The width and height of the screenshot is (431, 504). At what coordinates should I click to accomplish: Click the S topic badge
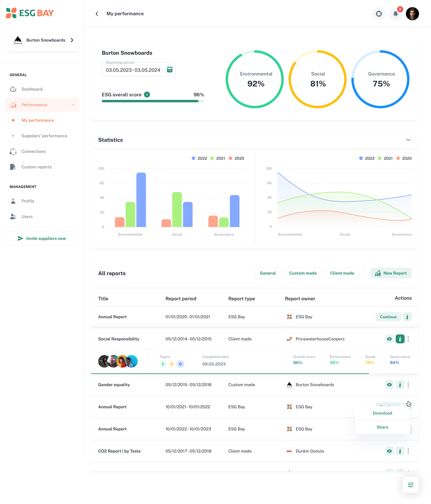click(172, 364)
